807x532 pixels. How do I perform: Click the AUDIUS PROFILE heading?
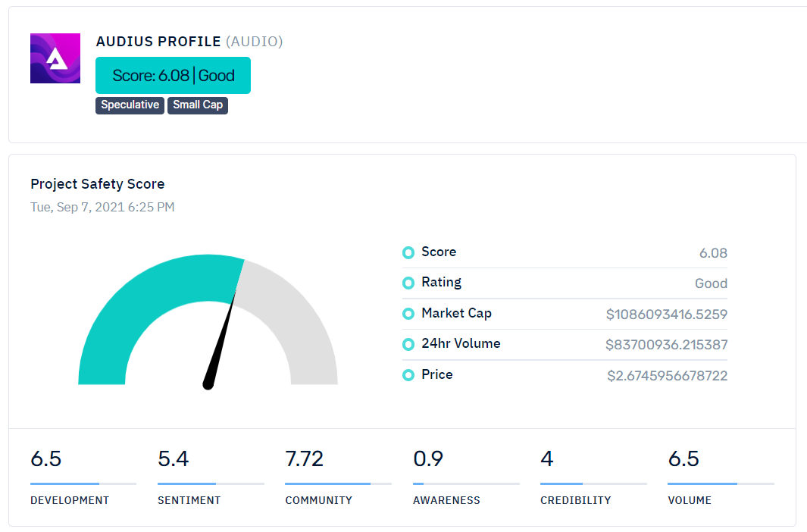tap(158, 42)
